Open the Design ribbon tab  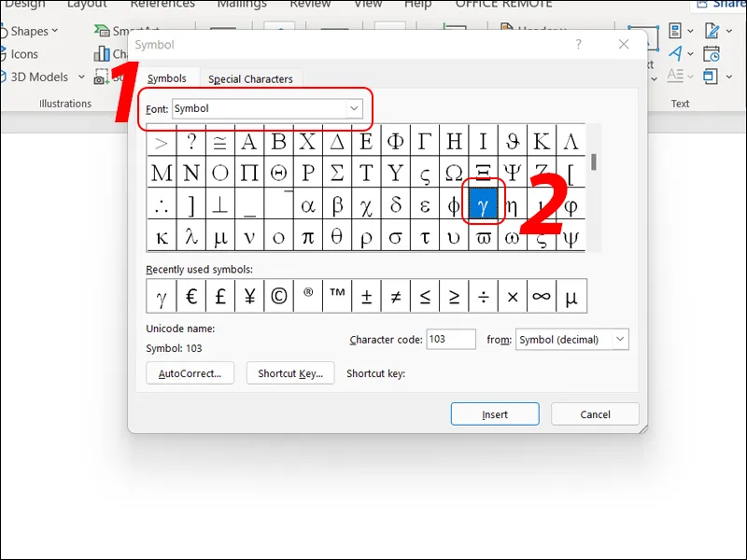(x=25, y=4)
